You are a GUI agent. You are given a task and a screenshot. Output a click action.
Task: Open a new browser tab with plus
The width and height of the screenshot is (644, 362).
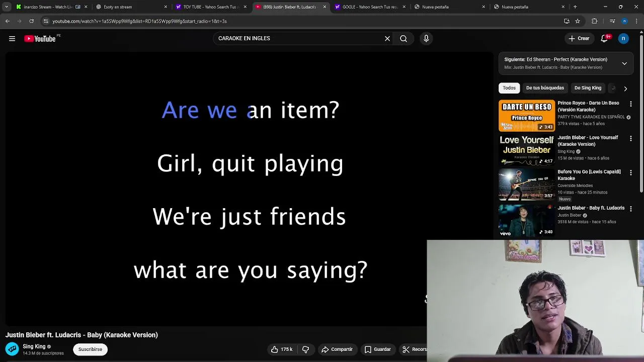click(575, 7)
